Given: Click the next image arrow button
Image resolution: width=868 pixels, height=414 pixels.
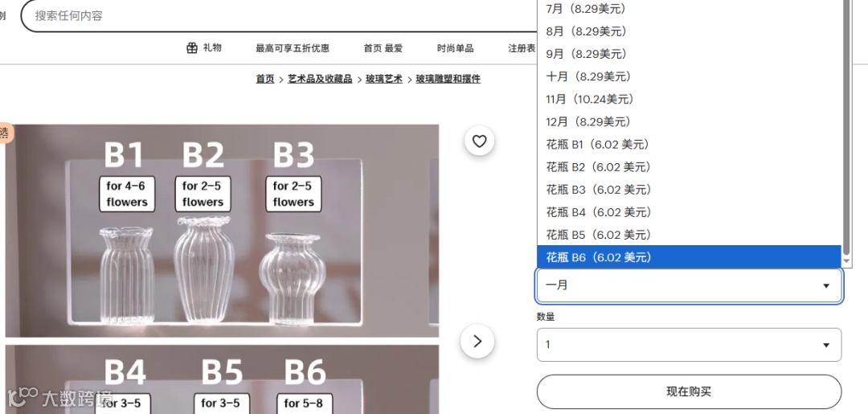Looking at the screenshot, I should coord(477,341).
